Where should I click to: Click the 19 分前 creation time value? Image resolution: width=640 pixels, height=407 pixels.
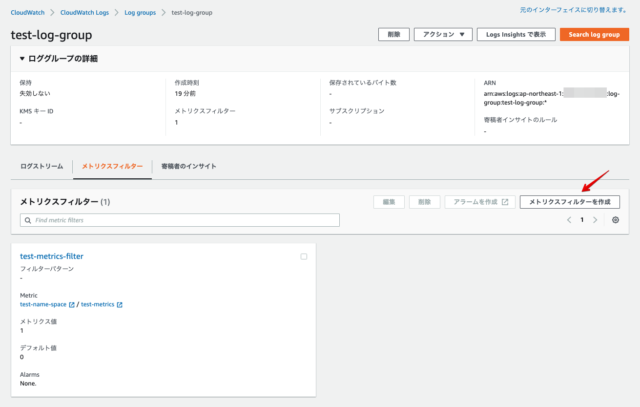coord(185,93)
